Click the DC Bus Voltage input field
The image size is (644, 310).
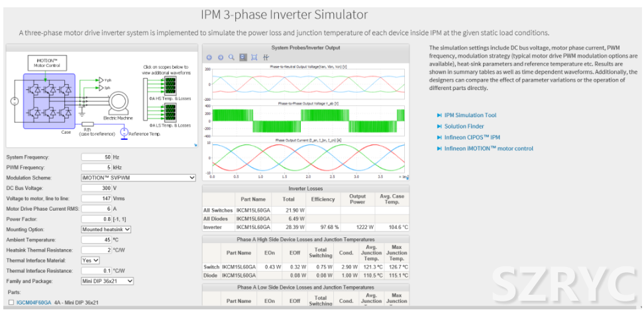point(96,188)
